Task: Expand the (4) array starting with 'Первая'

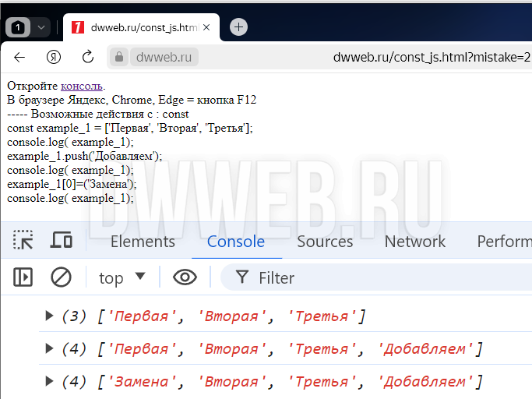Action: (x=49, y=348)
